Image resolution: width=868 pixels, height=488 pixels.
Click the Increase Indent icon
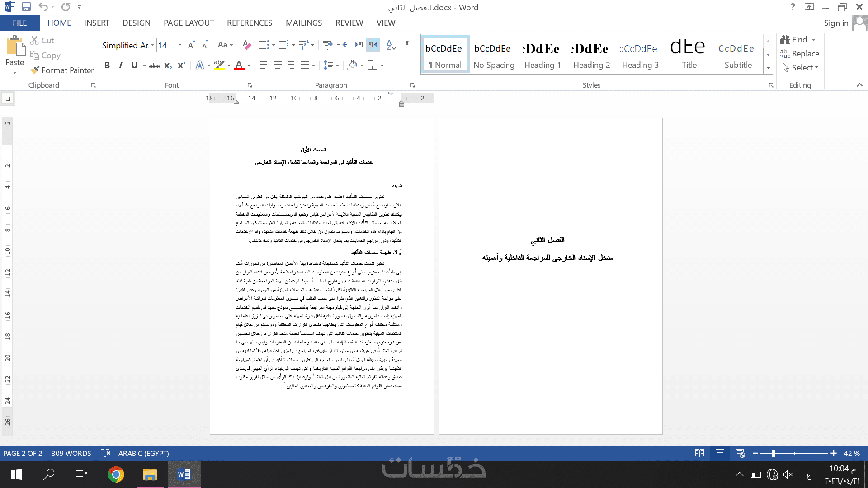click(x=342, y=45)
